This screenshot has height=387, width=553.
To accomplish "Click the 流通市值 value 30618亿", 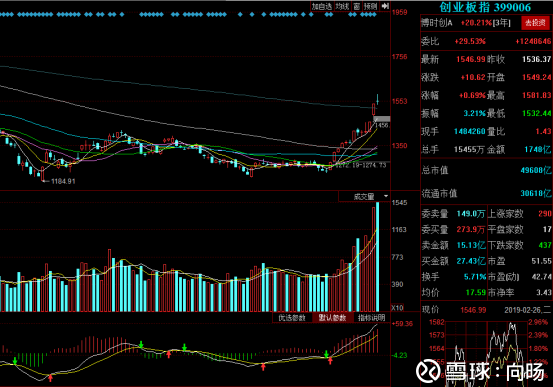I will 536,193.
